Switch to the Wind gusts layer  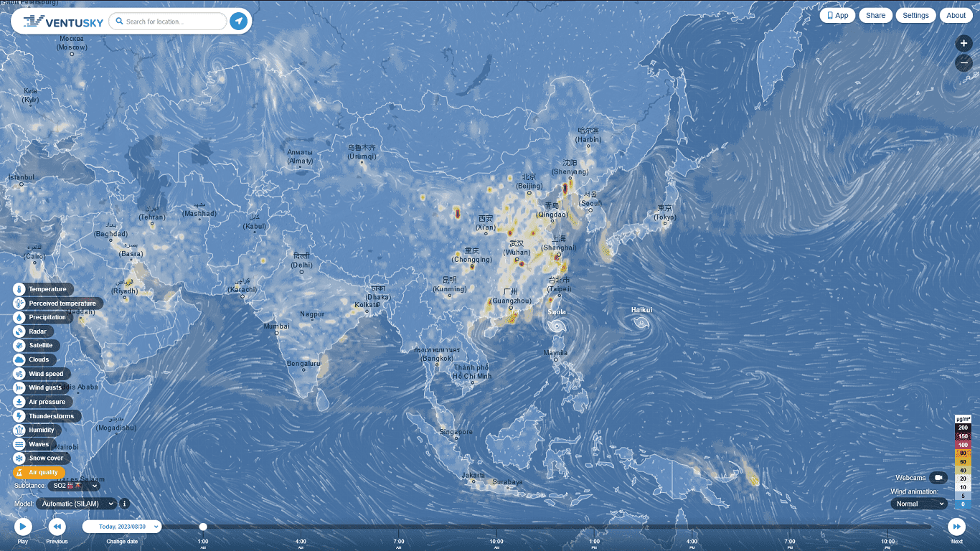[44, 387]
